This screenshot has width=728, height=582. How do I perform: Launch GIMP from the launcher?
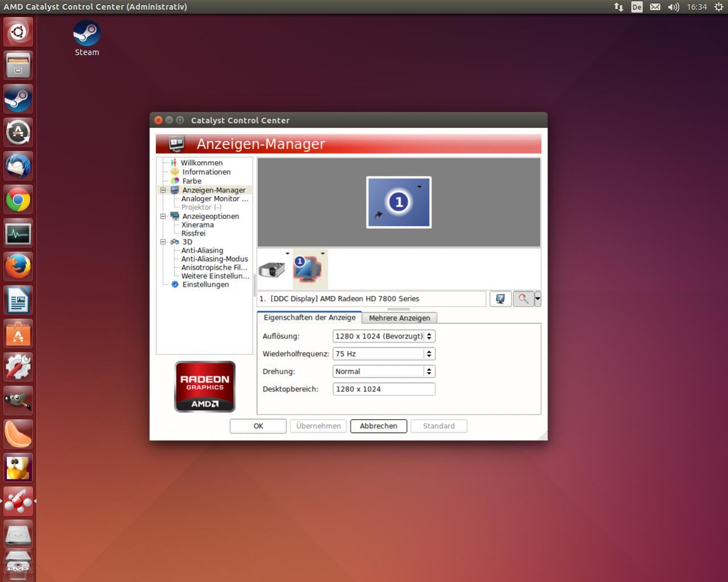(18, 401)
